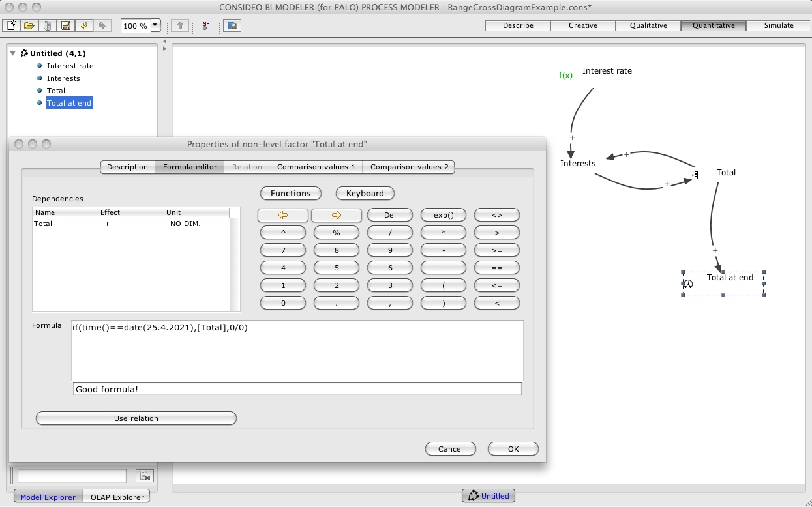Click the yellow undo arrow icon
This screenshot has width=812, height=507.
click(x=83, y=25)
